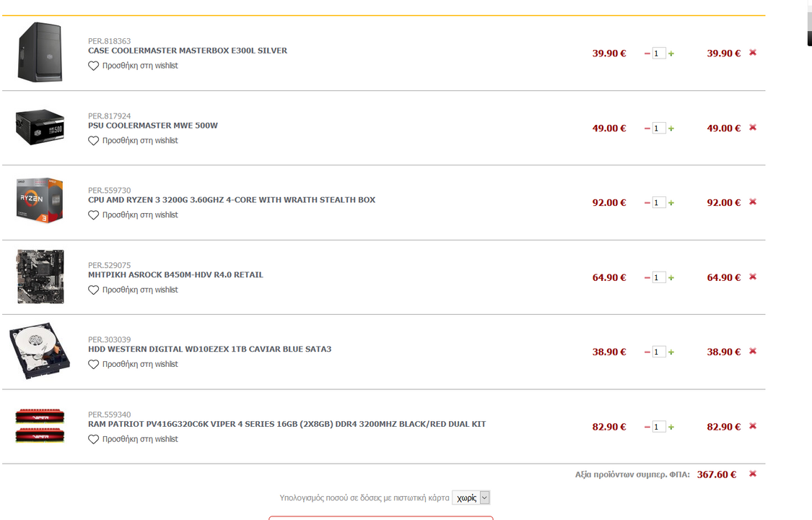The height and width of the screenshot is (520, 812).
Task: Increase quantity of CASE COOLERMASTER MASTERBOX
Action: (671, 53)
